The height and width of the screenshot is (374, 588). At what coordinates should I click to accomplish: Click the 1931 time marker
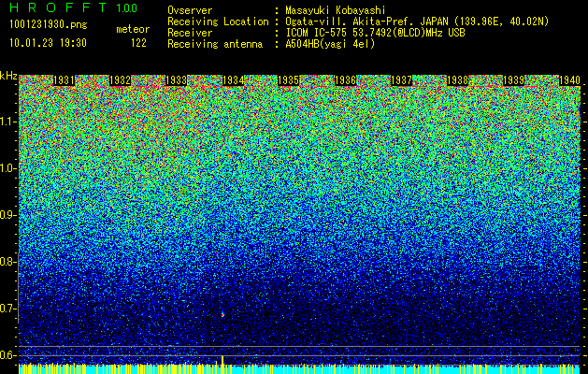[65, 80]
